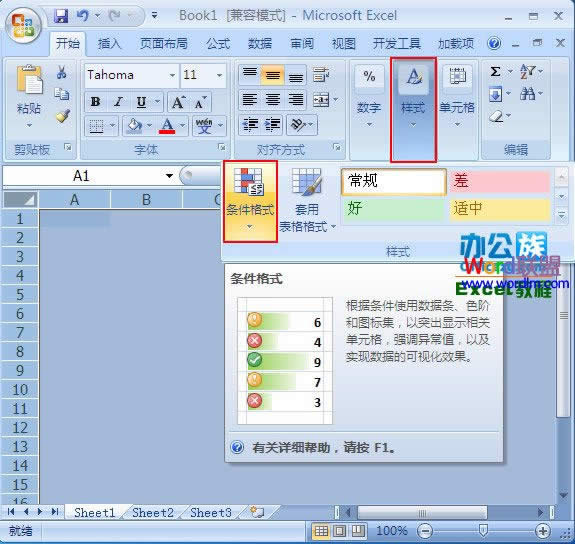This screenshot has height=544, width=575.
Task: Apply cell borders icon
Action: pos(97,127)
